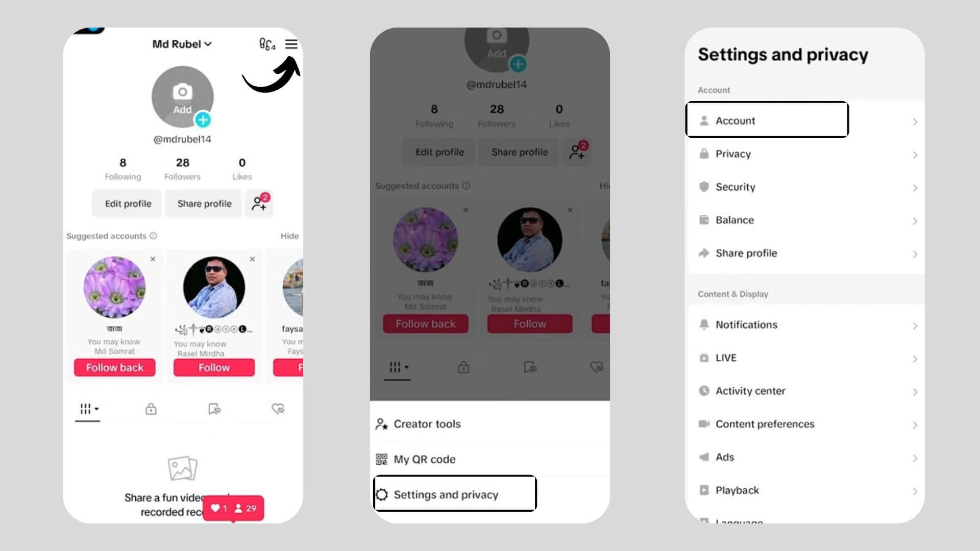This screenshot has height=551, width=980.
Task: Click Follow back for Md Somrat
Action: coord(114,367)
